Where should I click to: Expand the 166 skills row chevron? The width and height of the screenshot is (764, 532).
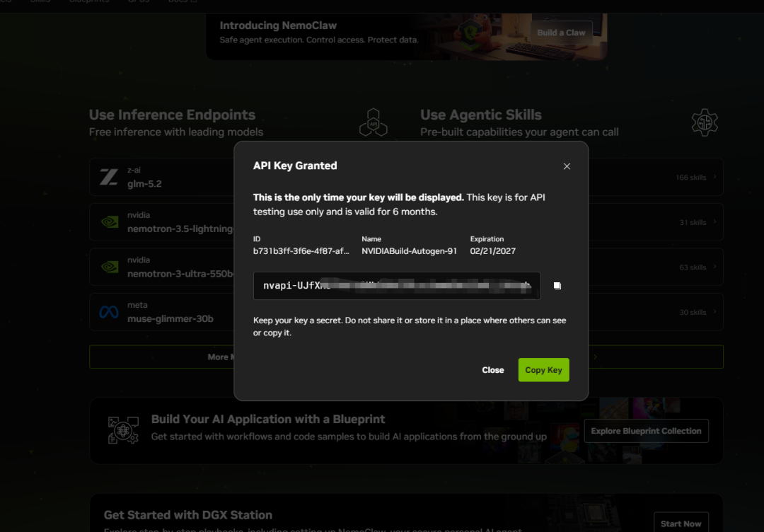point(714,176)
